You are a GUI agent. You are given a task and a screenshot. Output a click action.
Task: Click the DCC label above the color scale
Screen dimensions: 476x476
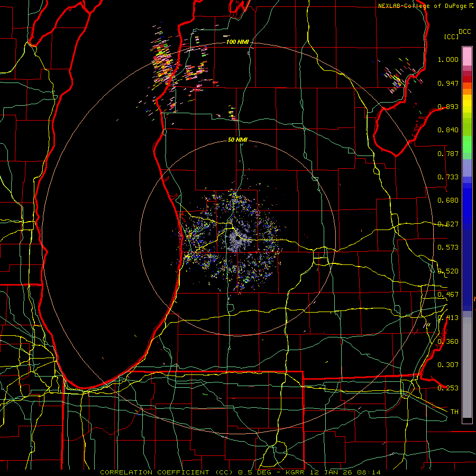(x=464, y=32)
